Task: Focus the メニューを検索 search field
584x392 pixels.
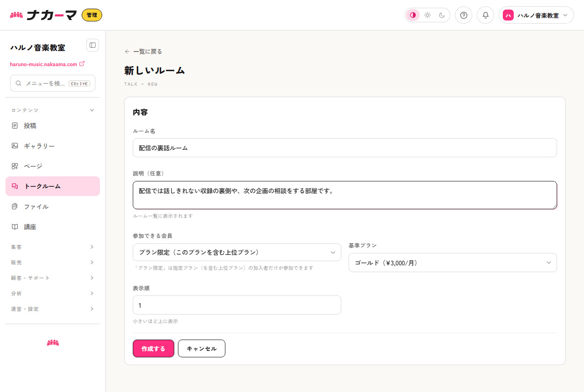Action: tap(52, 83)
